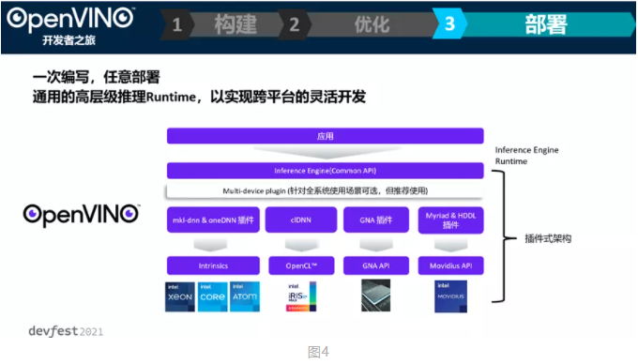
Task: Click the Intel Atom badge
Action: click(245, 296)
